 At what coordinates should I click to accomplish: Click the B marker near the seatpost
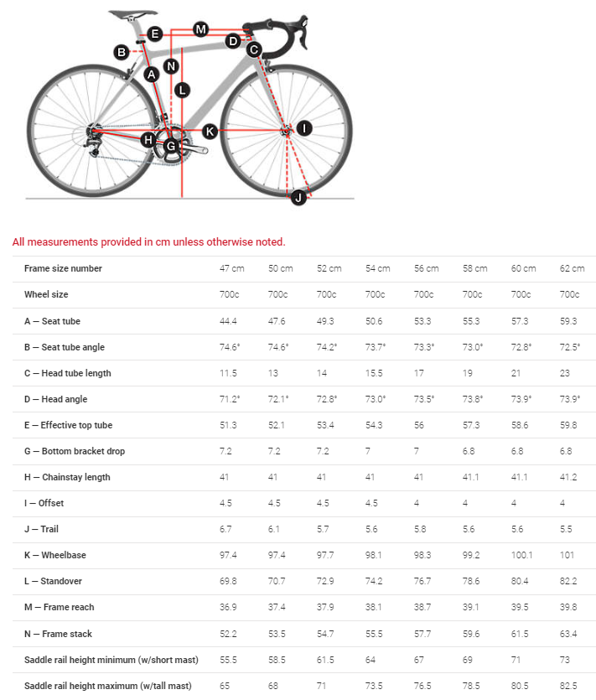[122, 52]
